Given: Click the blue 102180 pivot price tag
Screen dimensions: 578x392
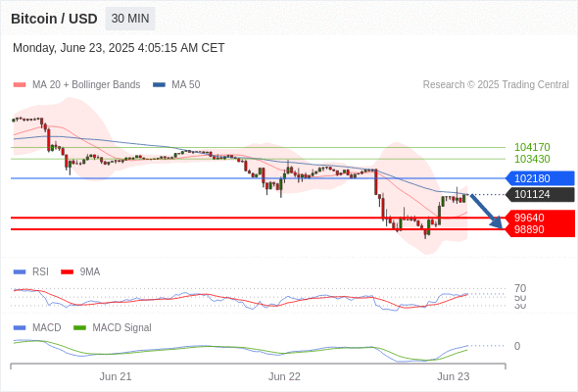Looking at the screenshot, I should pyautogui.click(x=540, y=178).
